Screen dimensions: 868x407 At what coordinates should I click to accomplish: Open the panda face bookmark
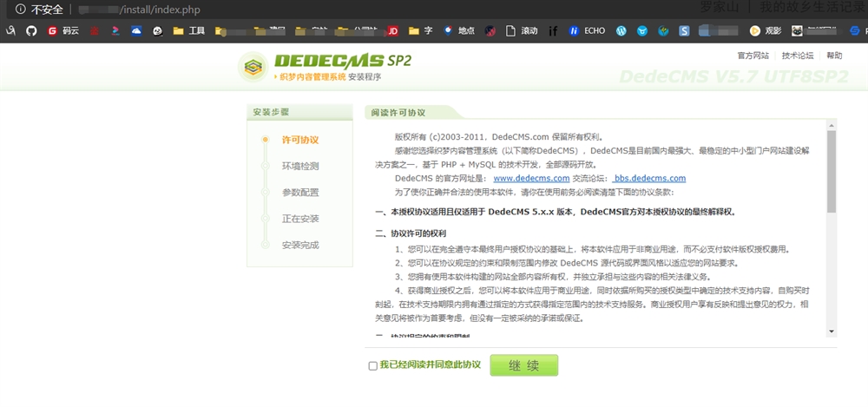[x=158, y=31]
